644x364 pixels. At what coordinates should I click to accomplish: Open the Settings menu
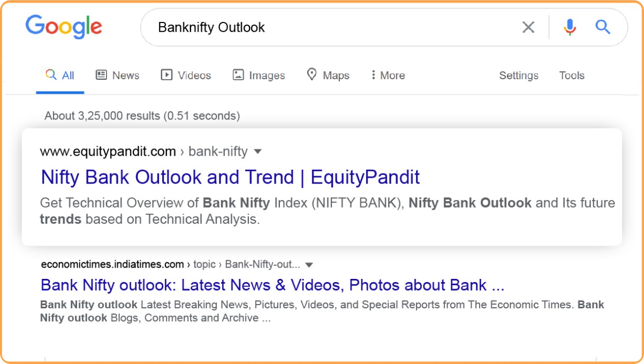click(x=518, y=75)
